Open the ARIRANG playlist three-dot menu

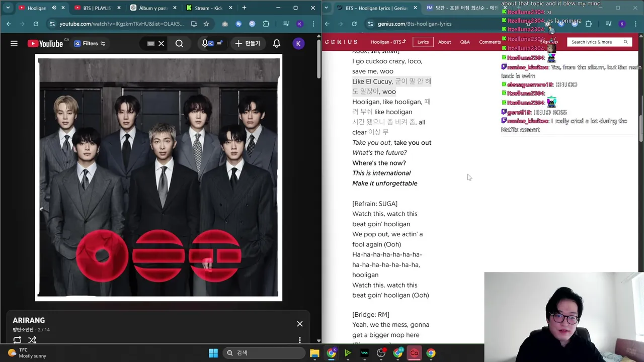click(x=300, y=340)
